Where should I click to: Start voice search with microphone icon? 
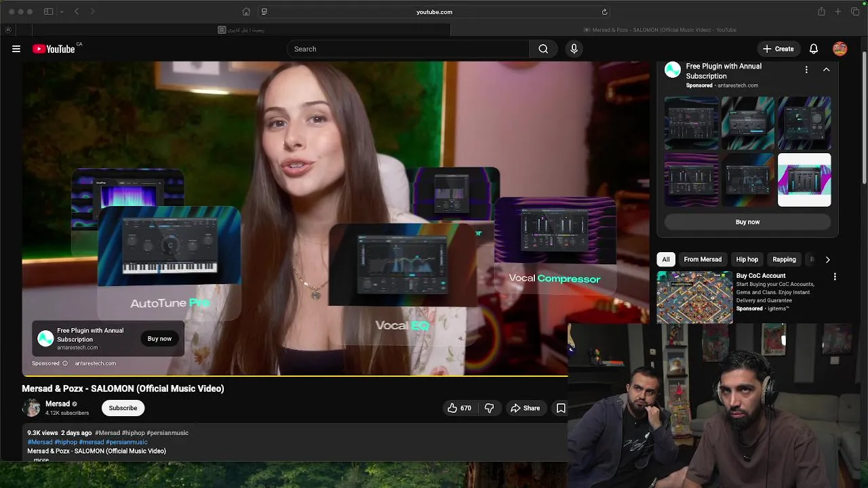[x=574, y=49]
